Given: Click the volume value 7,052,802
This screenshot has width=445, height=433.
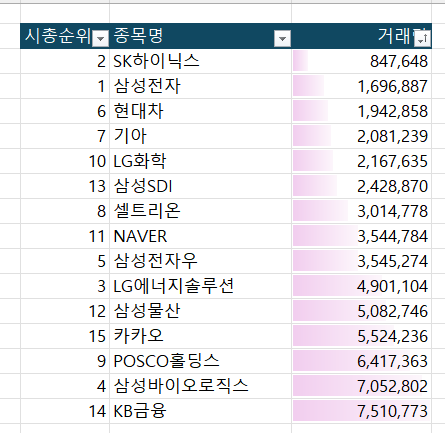Looking at the screenshot, I should pyautogui.click(x=392, y=386).
